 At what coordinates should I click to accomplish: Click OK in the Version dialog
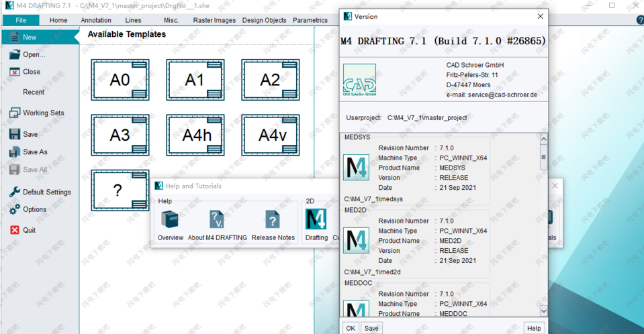click(x=351, y=328)
